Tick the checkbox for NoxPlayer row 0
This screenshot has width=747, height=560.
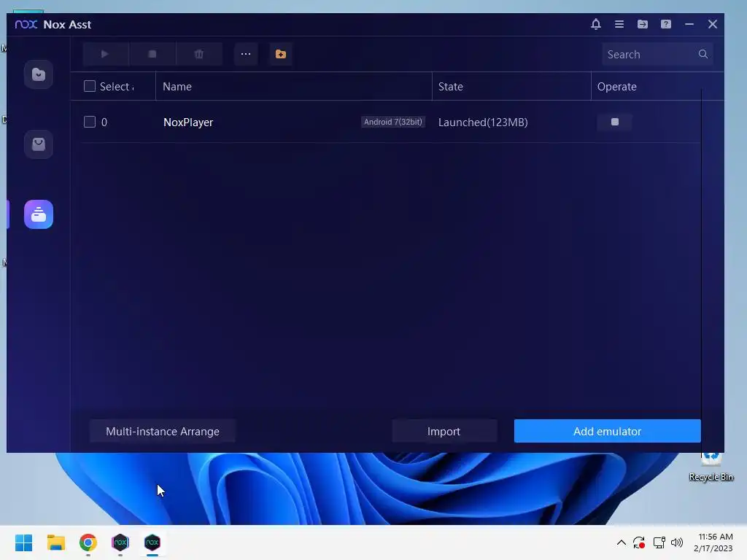pos(90,122)
